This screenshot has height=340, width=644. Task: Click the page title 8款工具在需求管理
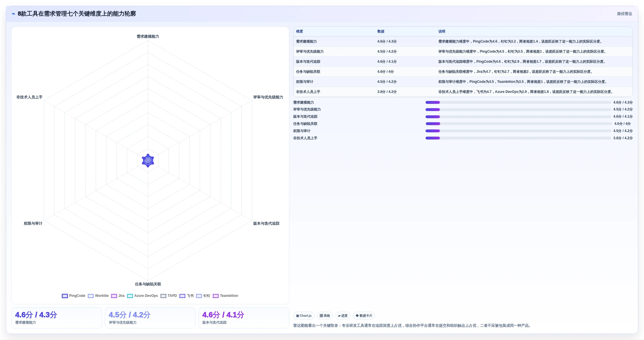click(x=77, y=14)
